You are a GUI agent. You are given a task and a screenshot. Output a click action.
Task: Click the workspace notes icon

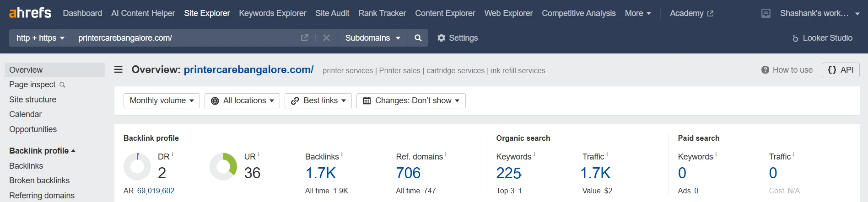click(x=766, y=13)
